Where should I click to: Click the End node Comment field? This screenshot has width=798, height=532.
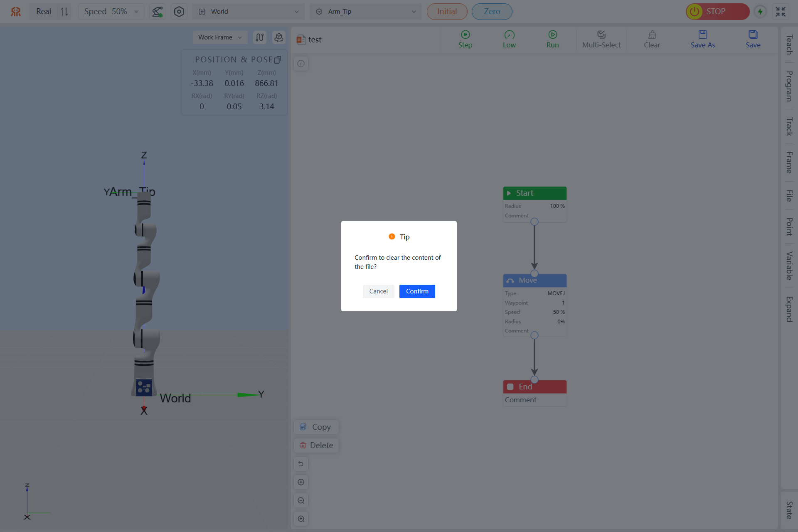point(534,400)
